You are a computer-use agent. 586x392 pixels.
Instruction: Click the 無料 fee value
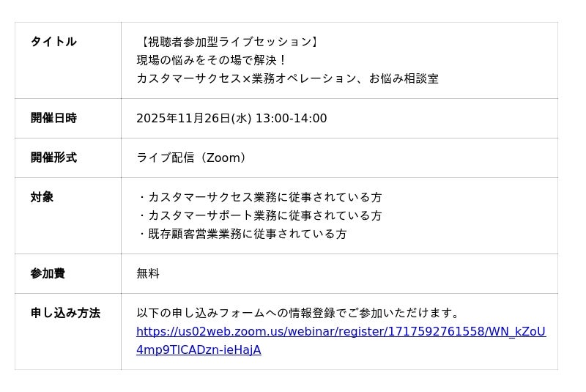[x=148, y=274]
